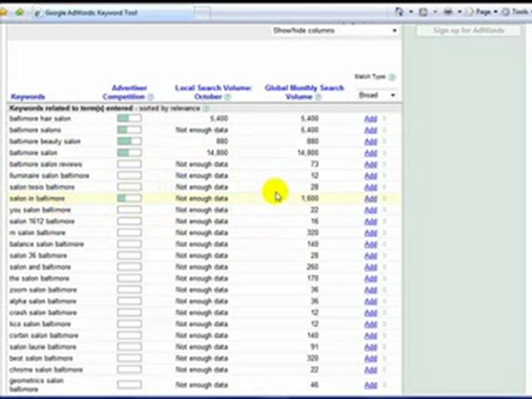Add the keyword baltimore hair salon
This screenshot has width=532, height=399.
[x=371, y=119]
